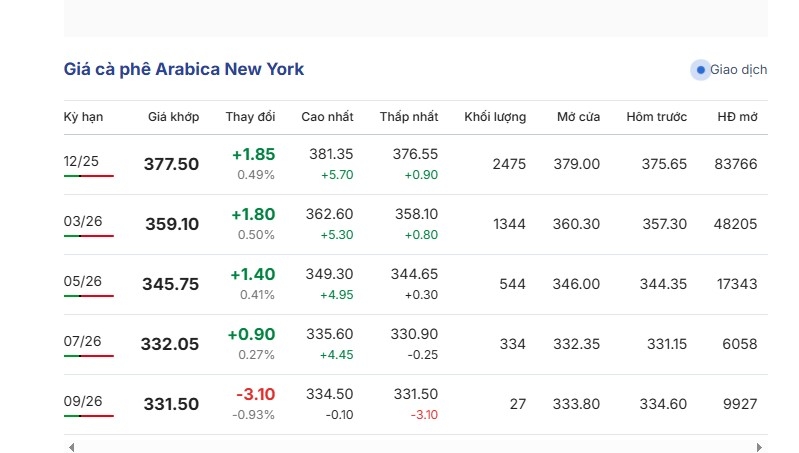Click the red -3.10 change value
Screen dimensions: 799x453
pyautogui.click(x=255, y=394)
